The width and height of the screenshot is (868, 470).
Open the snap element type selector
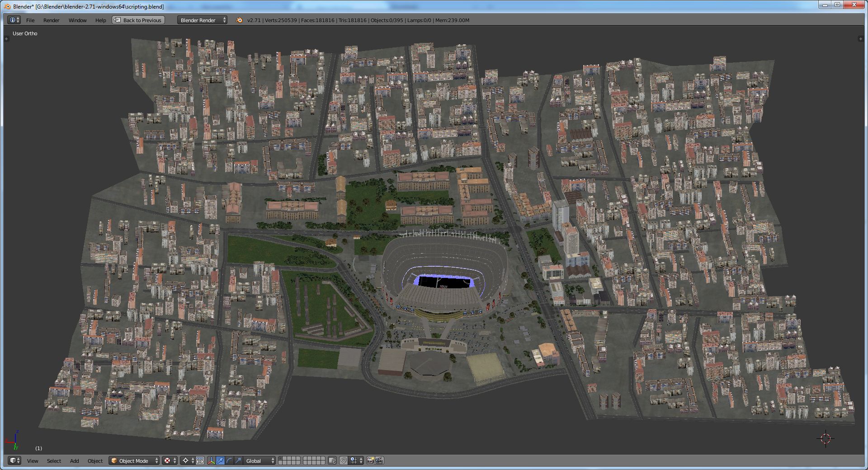coord(354,461)
